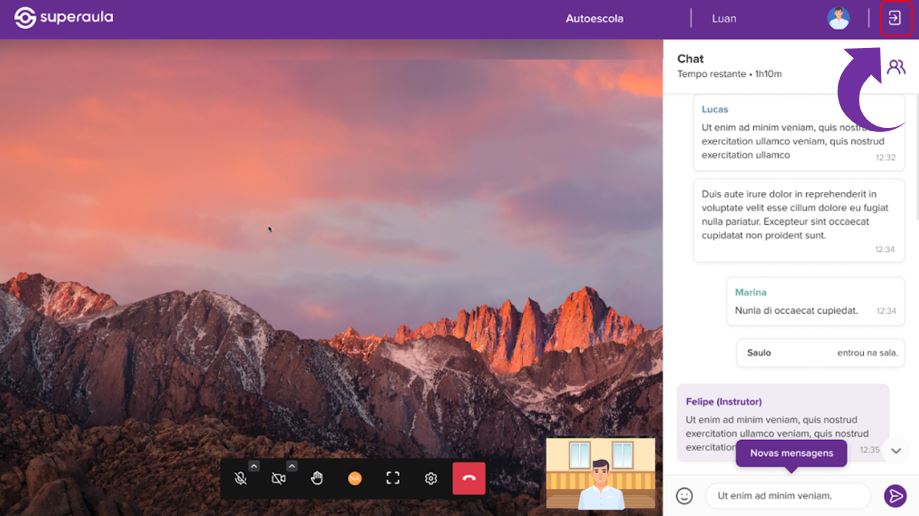This screenshot has width=919, height=516.
Task: Select the Luan item in header
Action: pos(724,18)
